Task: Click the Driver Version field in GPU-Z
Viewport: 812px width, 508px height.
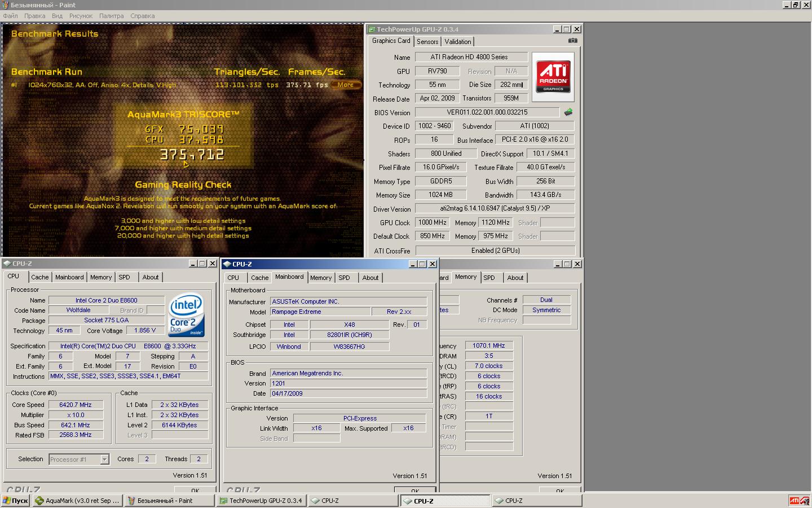Action: (x=495, y=209)
